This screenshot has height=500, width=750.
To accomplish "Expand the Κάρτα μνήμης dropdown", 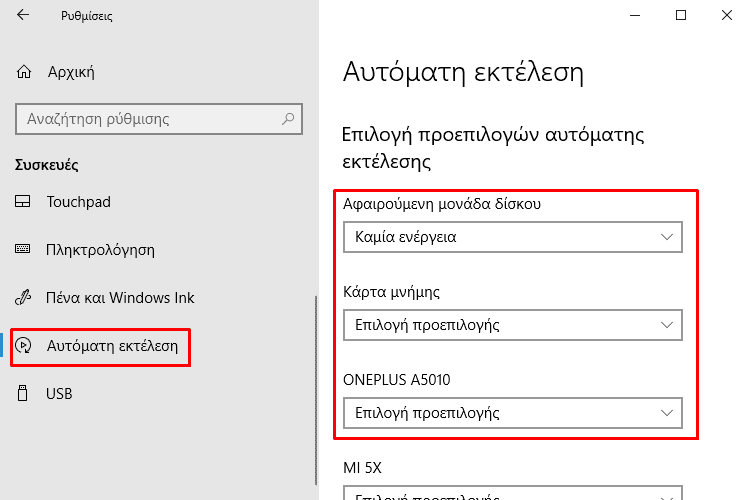I will click(x=512, y=325).
